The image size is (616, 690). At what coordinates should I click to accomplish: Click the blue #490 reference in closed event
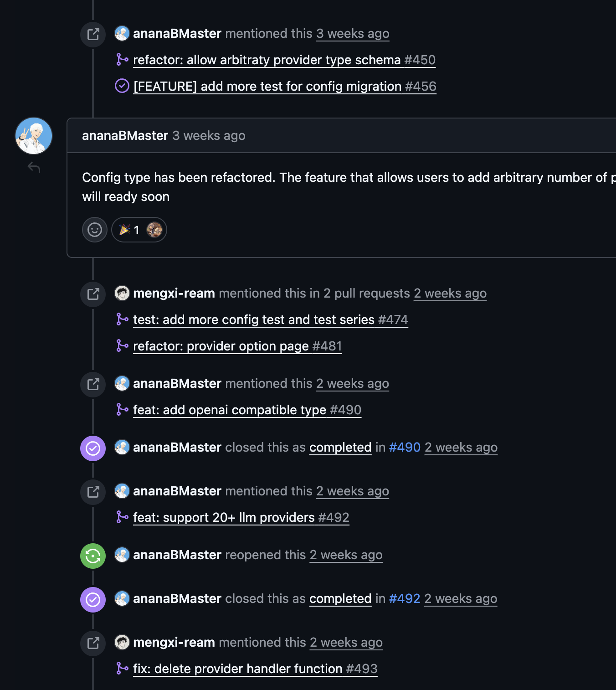point(405,448)
